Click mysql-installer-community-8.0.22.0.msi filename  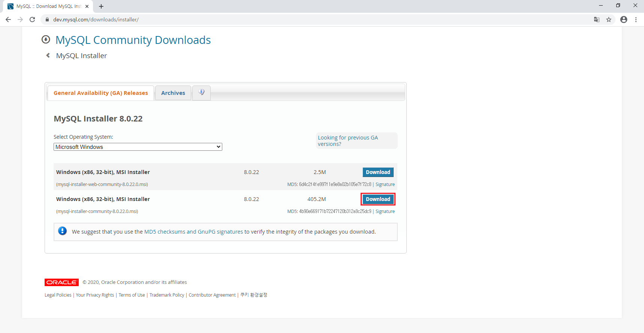pyautogui.click(x=97, y=211)
